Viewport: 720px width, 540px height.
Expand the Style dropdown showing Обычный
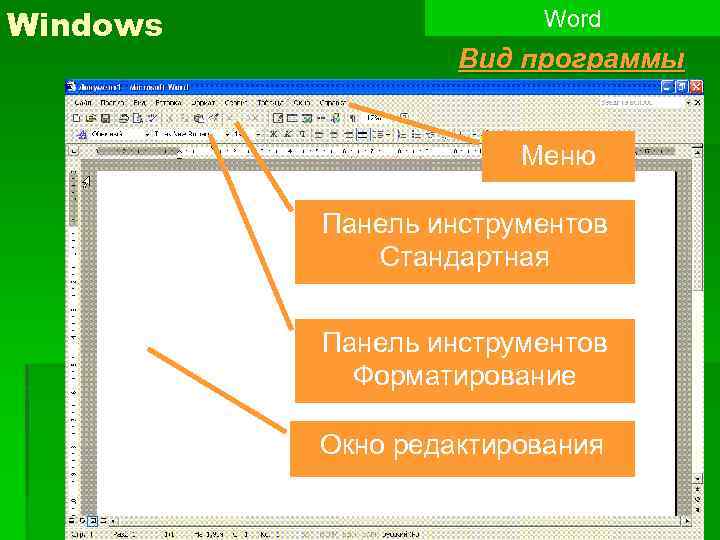(x=147, y=134)
